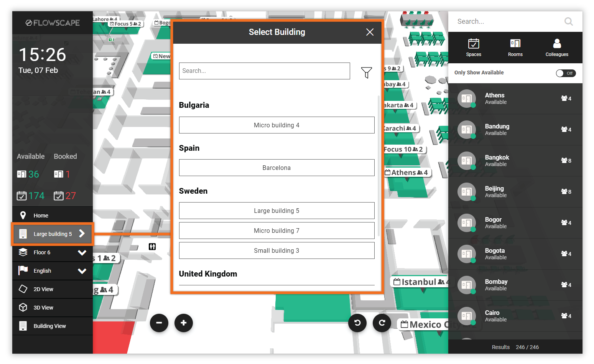Click the Large building 5 building icon
Image resolution: width=594 pixels, height=364 pixels.
pos(23,234)
